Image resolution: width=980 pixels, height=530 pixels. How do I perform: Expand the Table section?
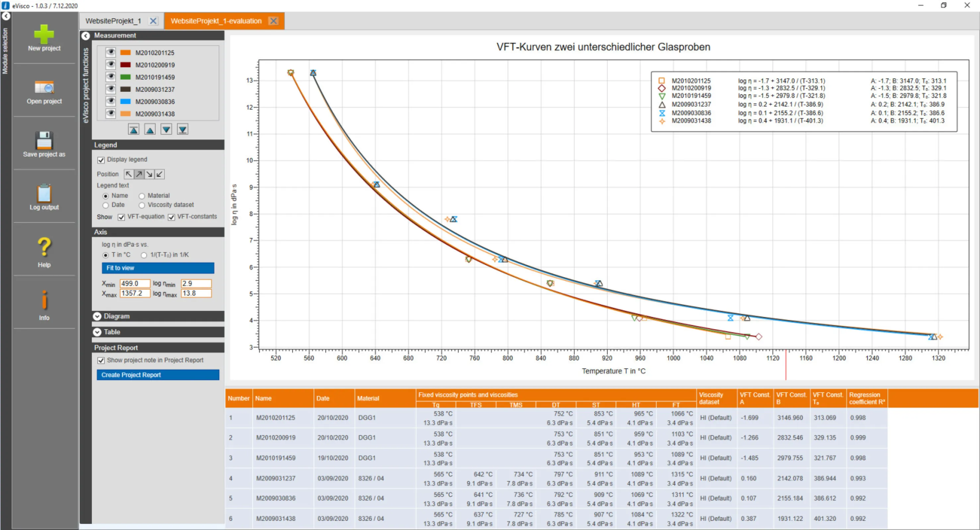[x=97, y=332]
